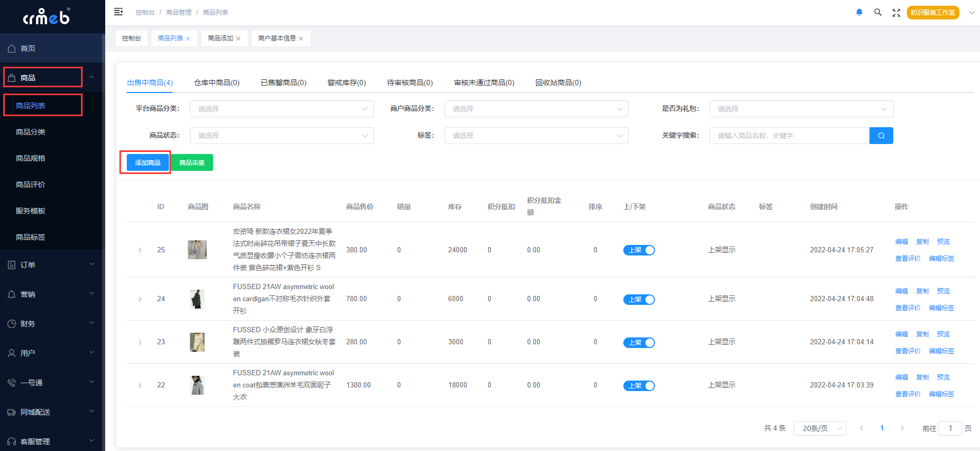Toggle 上架 switch for product 25

pos(639,250)
